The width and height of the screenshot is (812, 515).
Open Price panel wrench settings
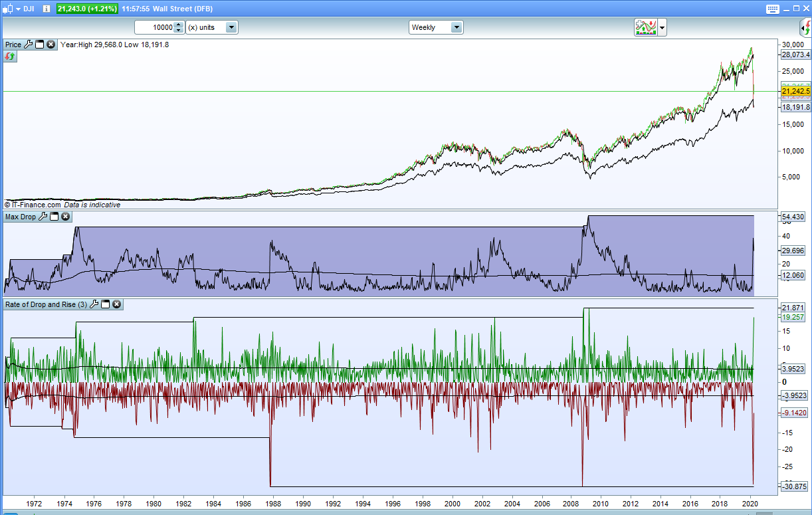[x=28, y=45]
